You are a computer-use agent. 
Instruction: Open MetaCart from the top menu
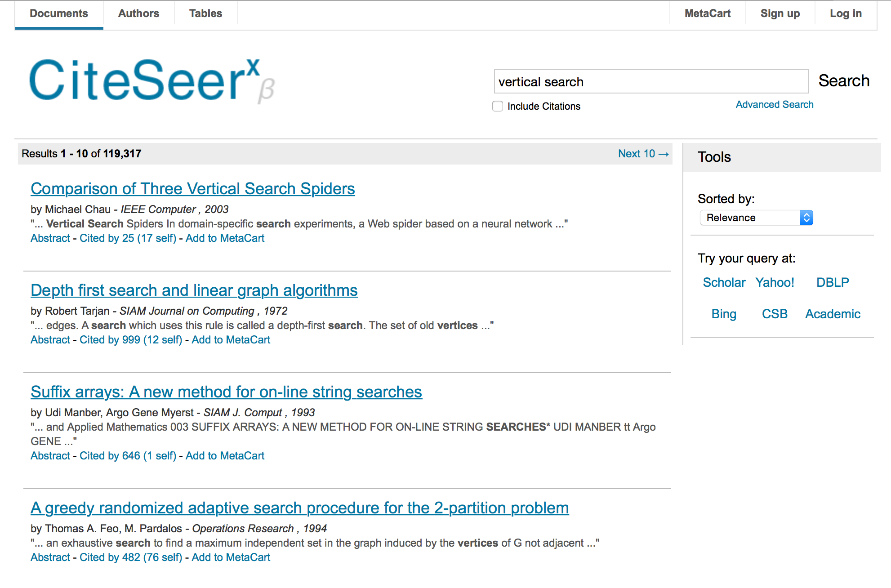click(x=707, y=13)
